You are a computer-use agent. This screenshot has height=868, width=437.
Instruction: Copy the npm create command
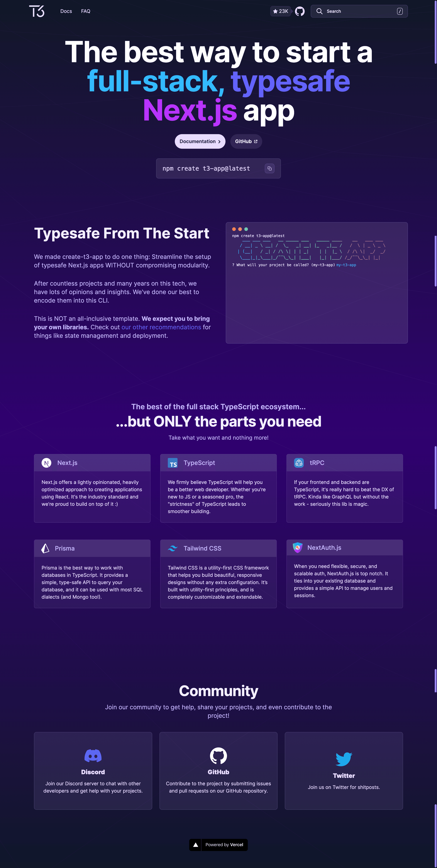269,168
